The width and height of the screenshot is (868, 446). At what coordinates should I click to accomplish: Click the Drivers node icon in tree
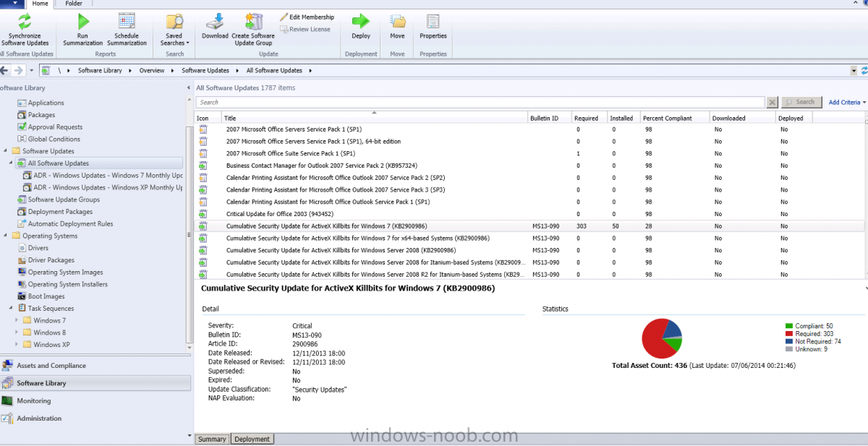point(22,248)
